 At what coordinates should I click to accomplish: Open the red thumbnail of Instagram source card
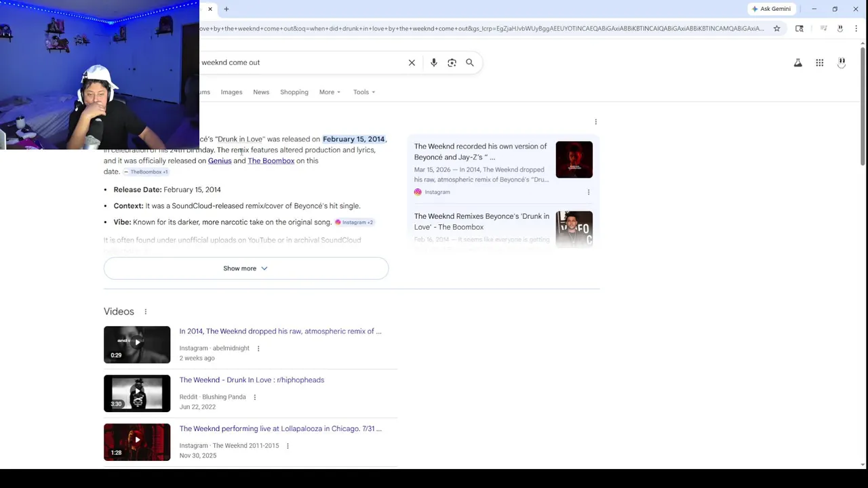(x=574, y=159)
